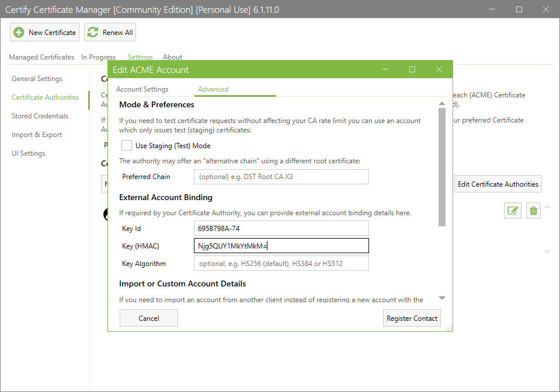Close the Edit ACME Account dialog

(439, 69)
